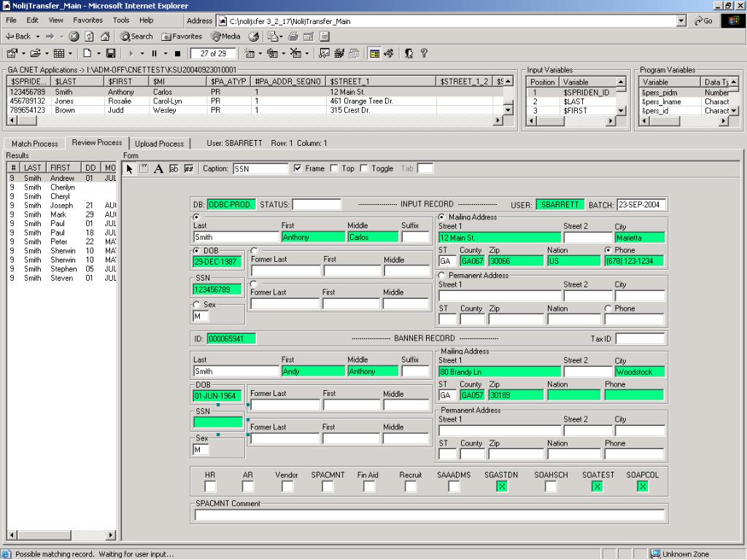The image size is (747, 560).
Task: Open dropdown arrow beside the grid table icon
Action: point(70,53)
